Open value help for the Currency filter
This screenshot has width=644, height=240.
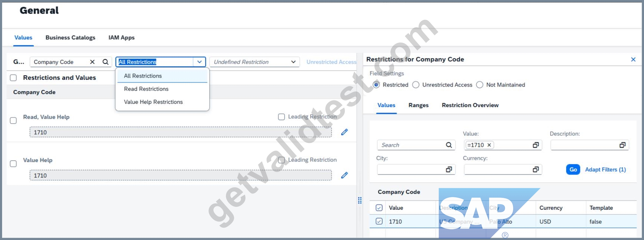point(536,170)
